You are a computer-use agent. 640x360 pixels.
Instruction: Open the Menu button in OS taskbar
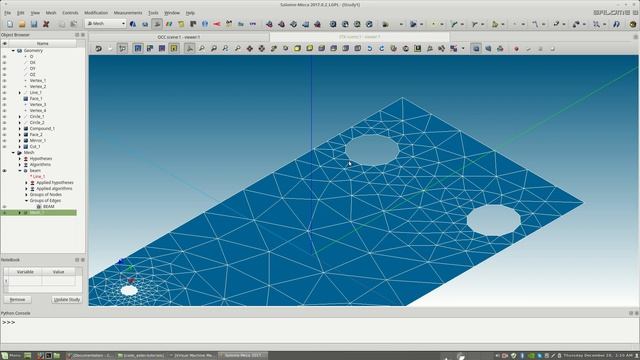coord(11,356)
